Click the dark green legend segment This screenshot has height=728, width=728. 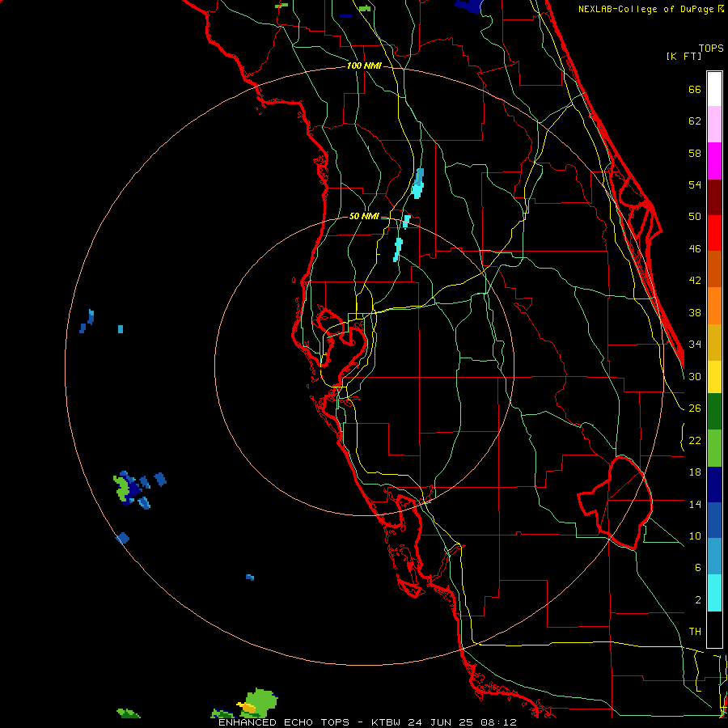click(x=714, y=412)
